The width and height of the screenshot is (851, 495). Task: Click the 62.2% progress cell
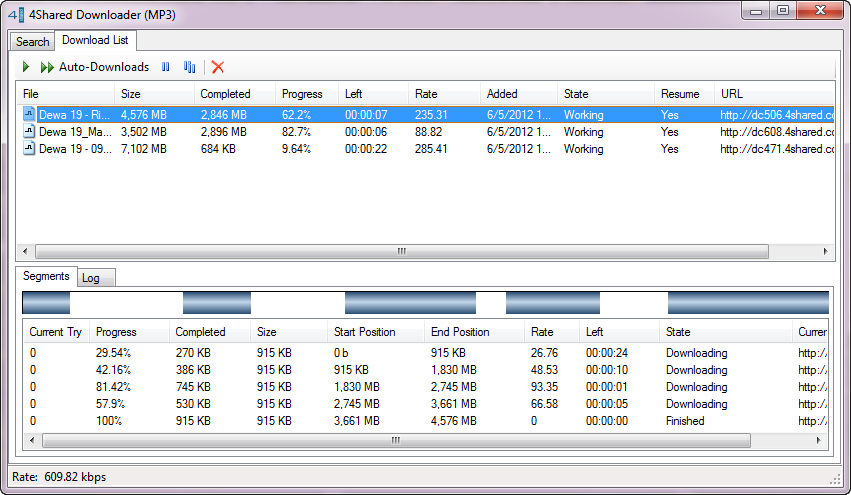pyautogui.click(x=296, y=115)
